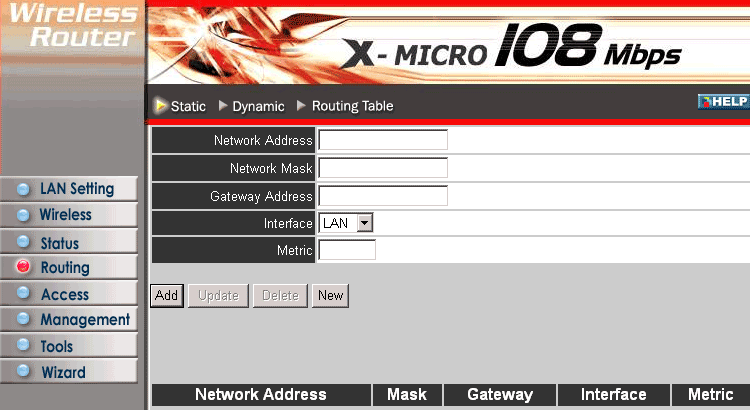The width and height of the screenshot is (750, 410).
Task: Click the blue bullet beside Status
Action: tap(23, 241)
